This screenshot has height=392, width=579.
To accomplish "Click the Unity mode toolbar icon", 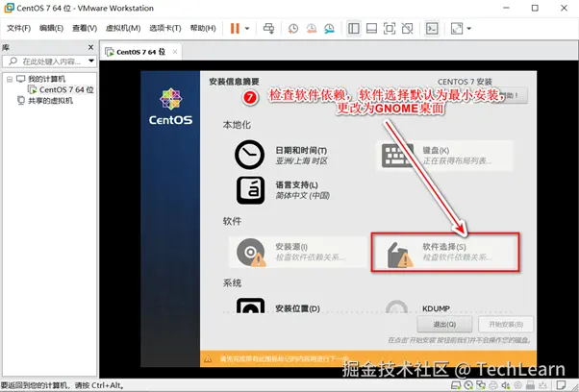I will (407, 29).
